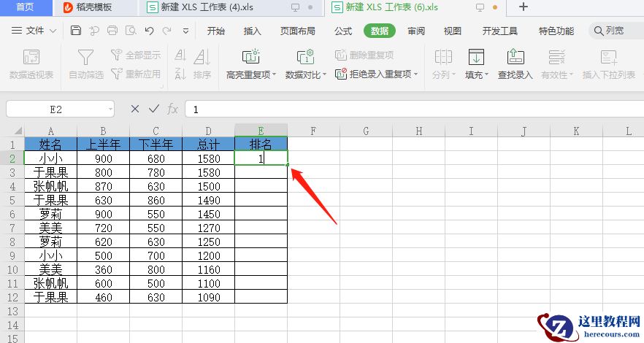Click the 列宽 search box magnifier
644x343 pixels.
click(x=599, y=31)
